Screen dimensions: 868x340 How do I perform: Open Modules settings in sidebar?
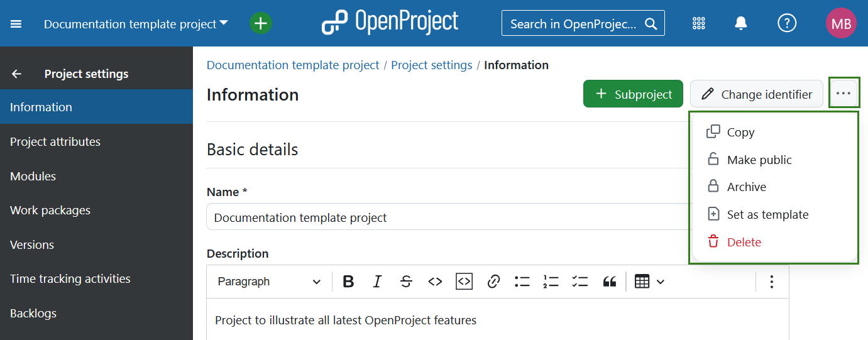[96, 176]
